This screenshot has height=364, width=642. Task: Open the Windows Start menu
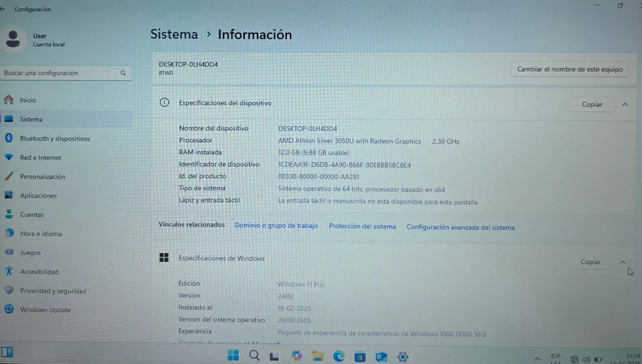point(233,355)
